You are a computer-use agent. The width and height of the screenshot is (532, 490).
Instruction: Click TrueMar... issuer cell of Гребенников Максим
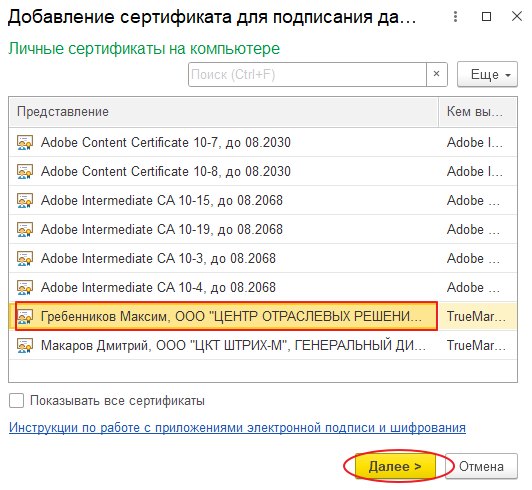coord(477,316)
